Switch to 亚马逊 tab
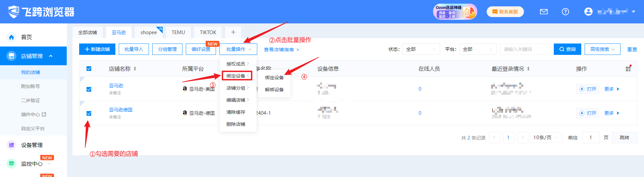Screen dimensions: 644x177 click(x=119, y=32)
